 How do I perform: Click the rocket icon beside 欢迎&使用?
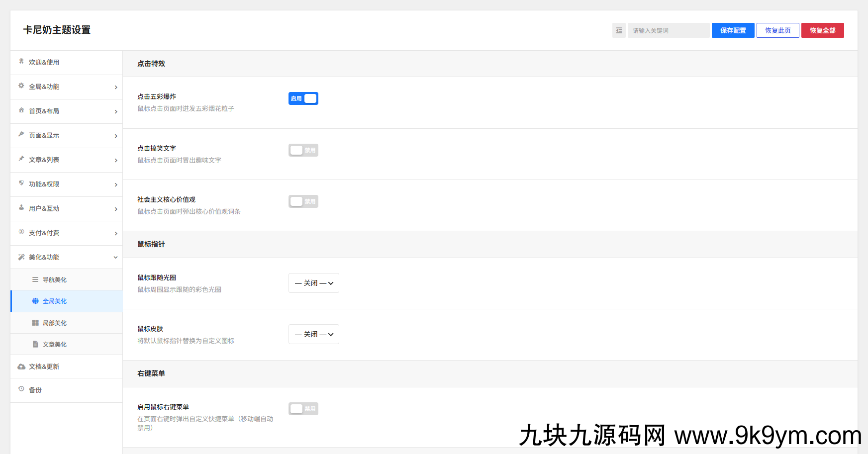pyautogui.click(x=21, y=61)
